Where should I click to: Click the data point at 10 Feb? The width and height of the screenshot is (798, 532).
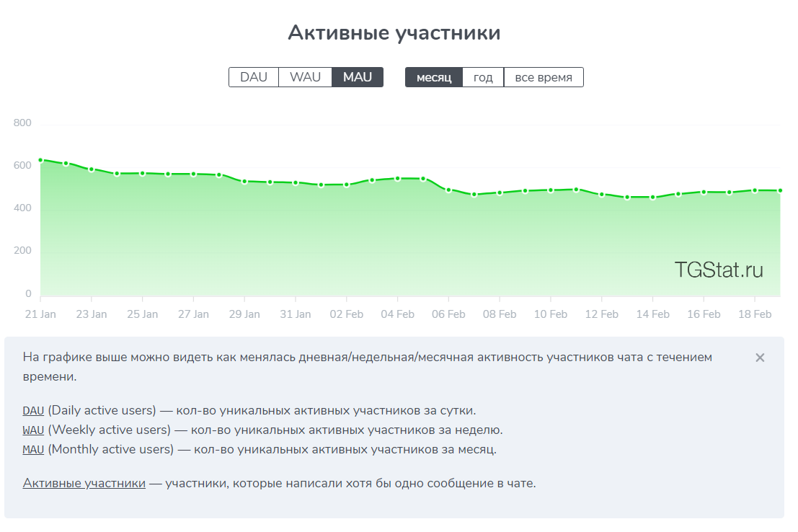coord(551,190)
